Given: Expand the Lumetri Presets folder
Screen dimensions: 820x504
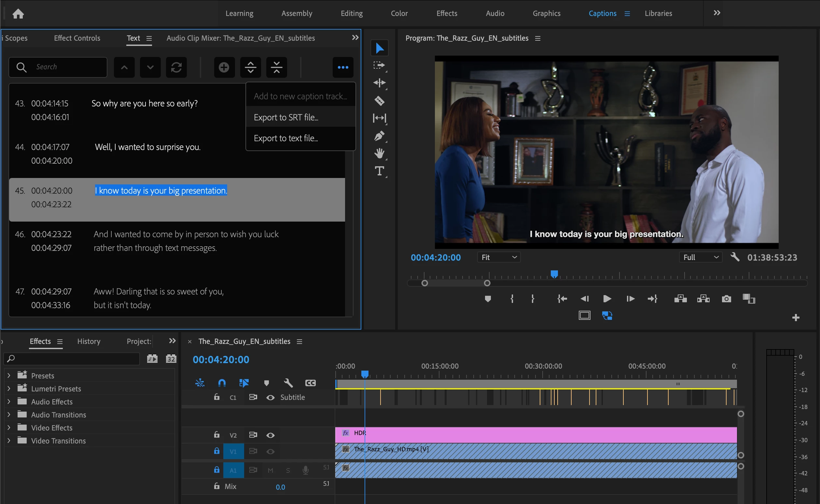Looking at the screenshot, I should pyautogui.click(x=9, y=389).
